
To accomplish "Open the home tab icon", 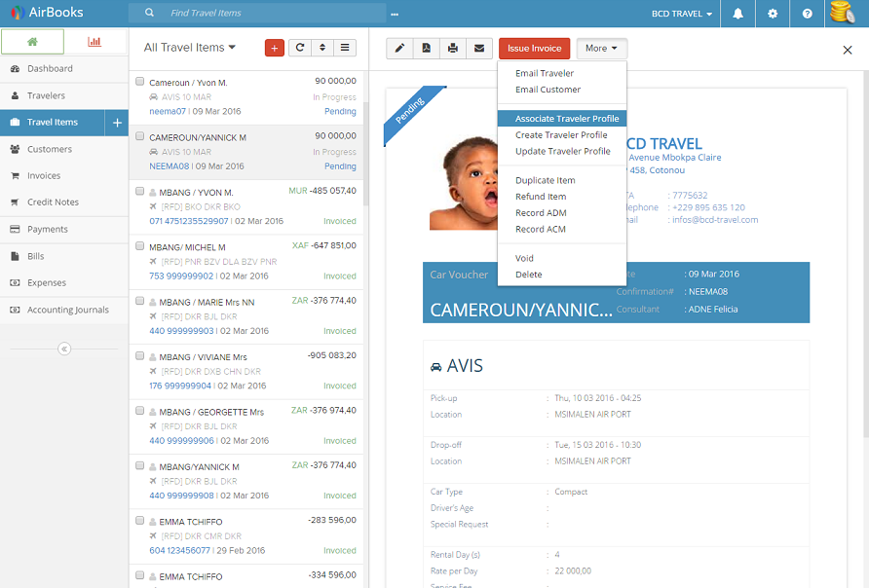I will 33,42.
